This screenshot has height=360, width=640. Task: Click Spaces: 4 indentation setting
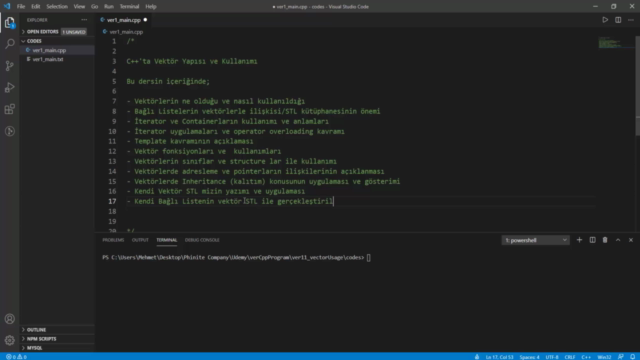[x=529, y=357]
